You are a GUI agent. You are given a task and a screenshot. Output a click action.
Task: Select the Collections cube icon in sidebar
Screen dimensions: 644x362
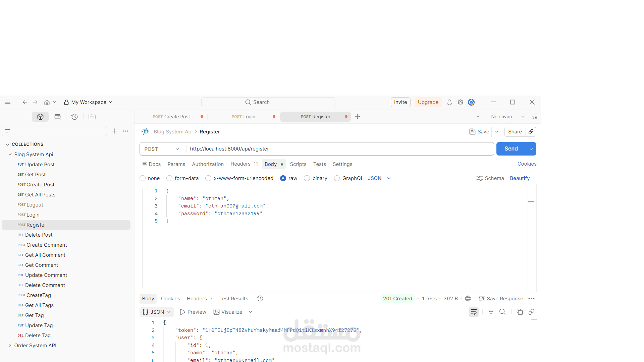pyautogui.click(x=40, y=117)
